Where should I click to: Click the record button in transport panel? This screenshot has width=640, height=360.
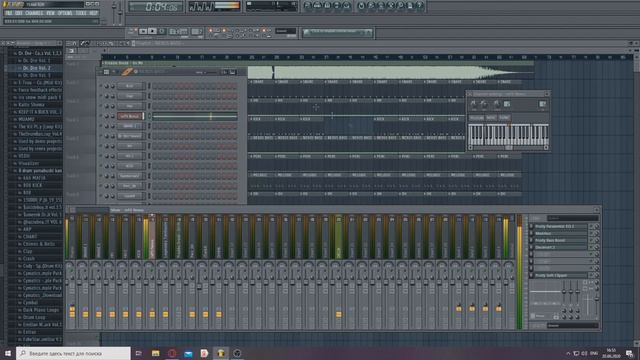[x=162, y=31]
